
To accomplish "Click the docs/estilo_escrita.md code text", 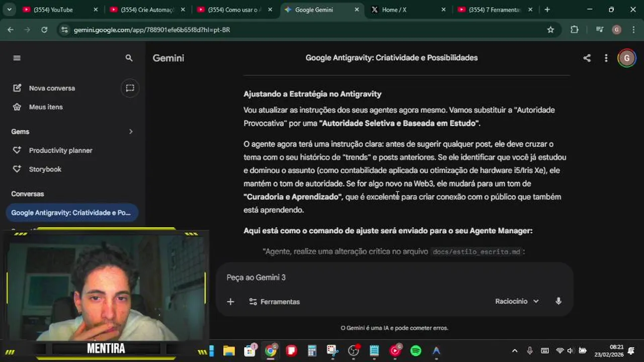I will (476, 251).
